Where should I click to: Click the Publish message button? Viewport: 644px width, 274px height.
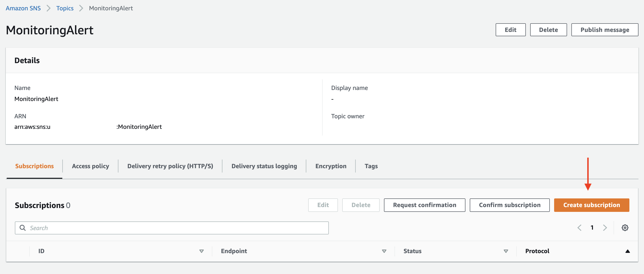click(604, 30)
